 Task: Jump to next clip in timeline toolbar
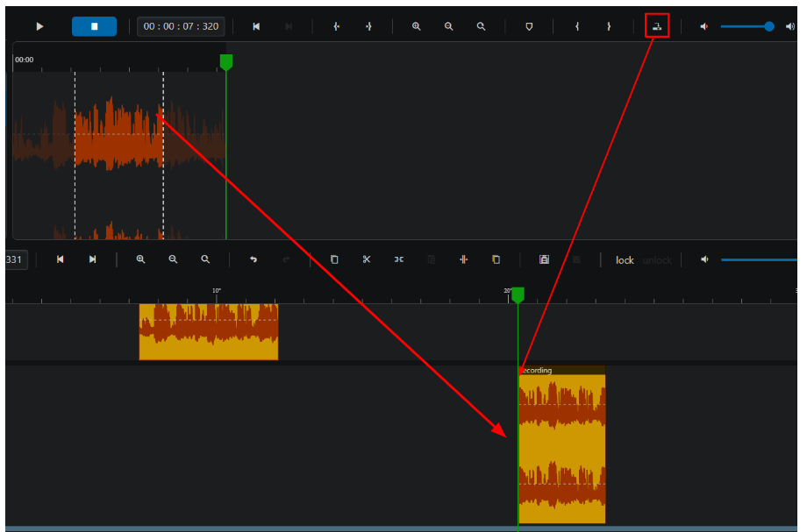click(93, 259)
